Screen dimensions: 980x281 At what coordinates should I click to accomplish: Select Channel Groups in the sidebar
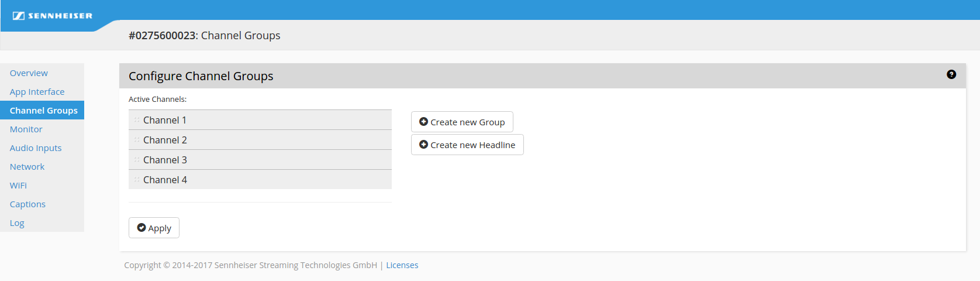[43, 111]
